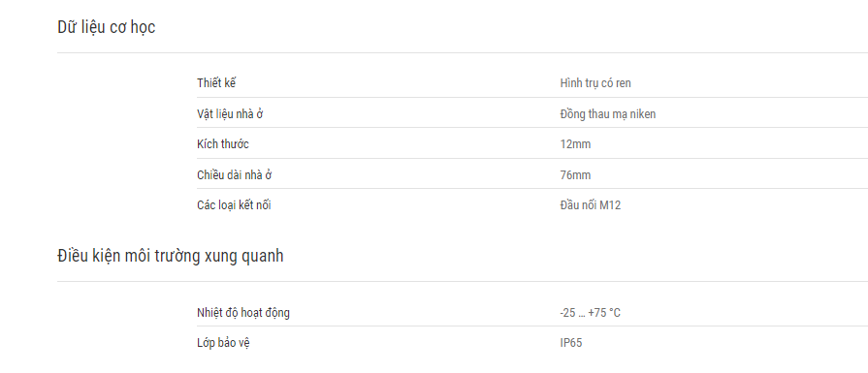Select the 'Chiều dài nhà ở' label
The width and height of the screenshot is (868, 373).
click(235, 175)
